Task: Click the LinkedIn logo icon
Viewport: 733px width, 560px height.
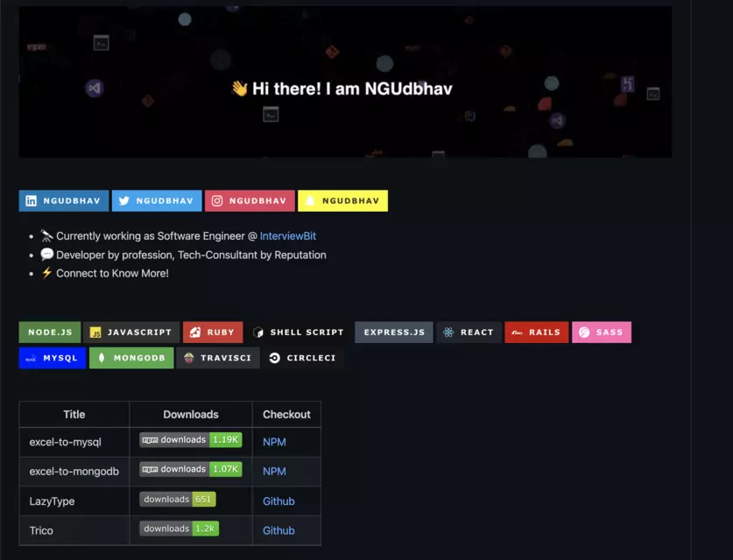Action: (x=32, y=201)
